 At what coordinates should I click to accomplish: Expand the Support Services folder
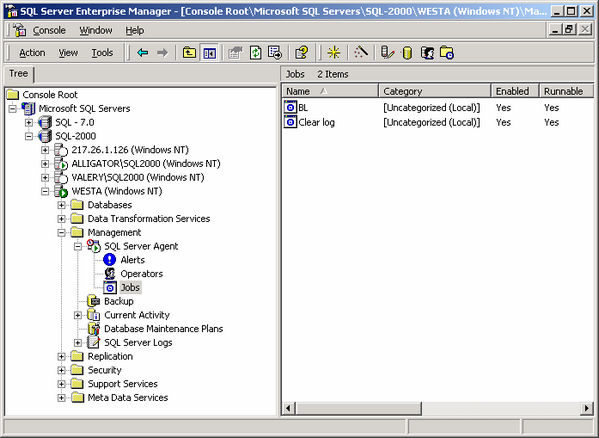(61, 384)
